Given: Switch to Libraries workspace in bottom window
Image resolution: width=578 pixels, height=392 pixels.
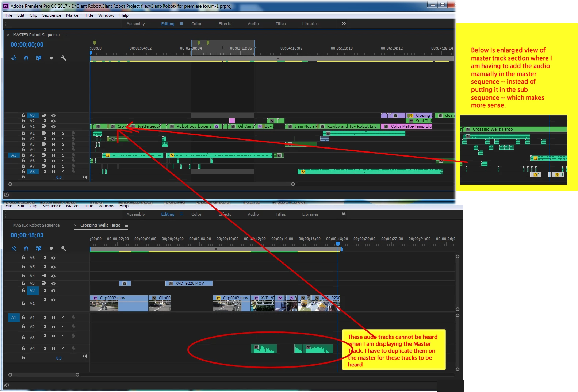Looking at the screenshot, I should click(x=310, y=214).
